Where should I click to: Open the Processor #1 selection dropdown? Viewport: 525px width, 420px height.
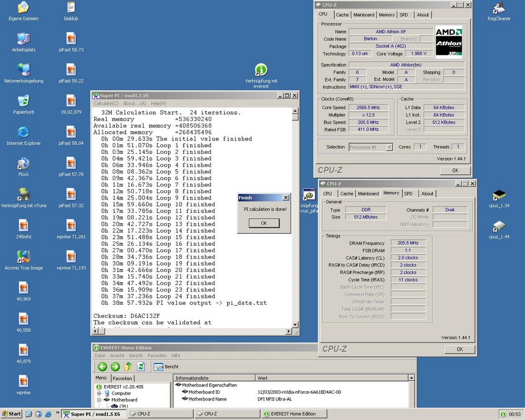389,147
